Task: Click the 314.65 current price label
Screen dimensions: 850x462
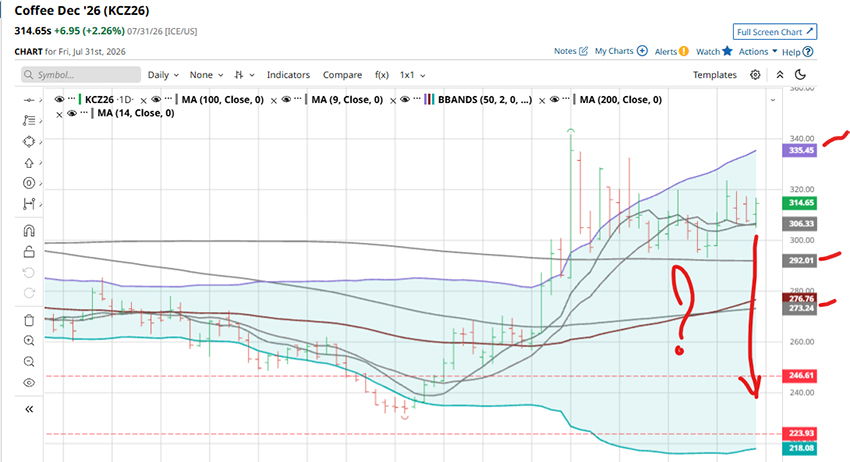Action: 800,203
